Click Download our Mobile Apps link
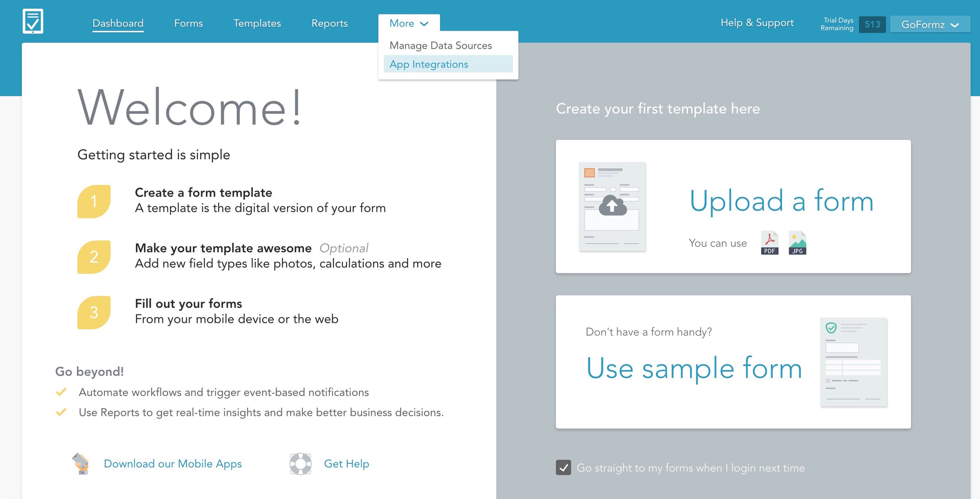This screenshot has width=980, height=499. point(173,464)
